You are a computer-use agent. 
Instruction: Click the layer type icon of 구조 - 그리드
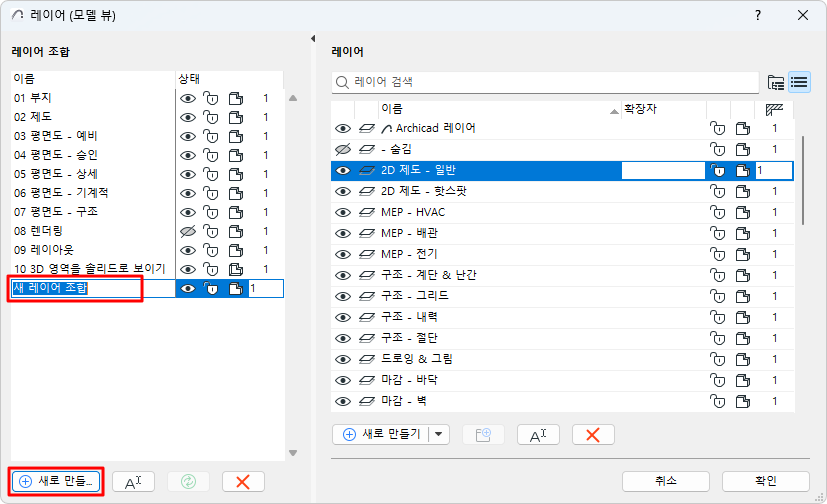click(x=367, y=296)
